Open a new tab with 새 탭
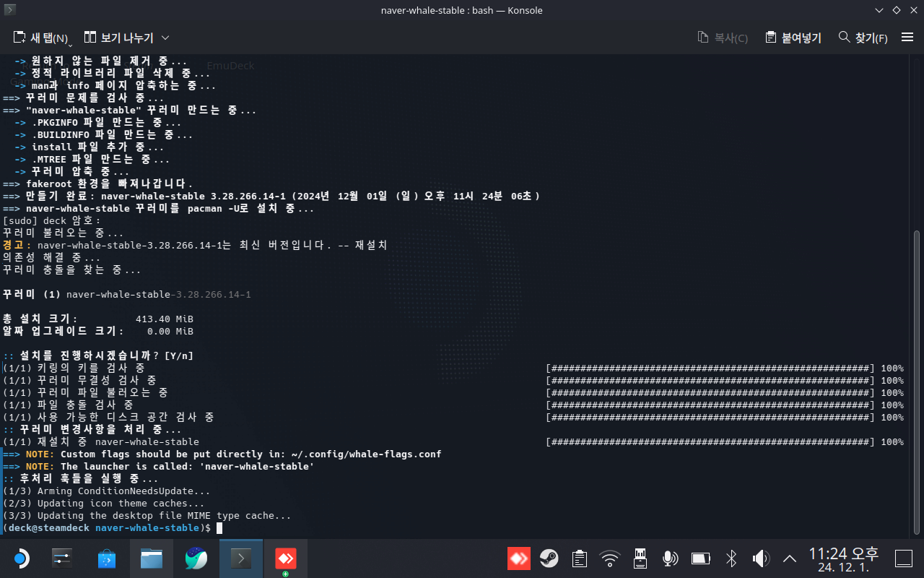Screen dimensions: 924x578 [40, 38]
